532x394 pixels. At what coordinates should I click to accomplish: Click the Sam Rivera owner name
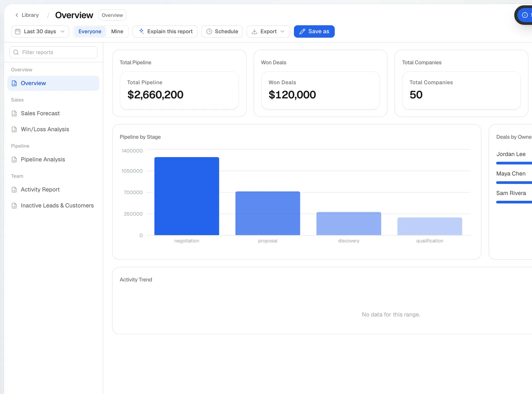(511, 193)
